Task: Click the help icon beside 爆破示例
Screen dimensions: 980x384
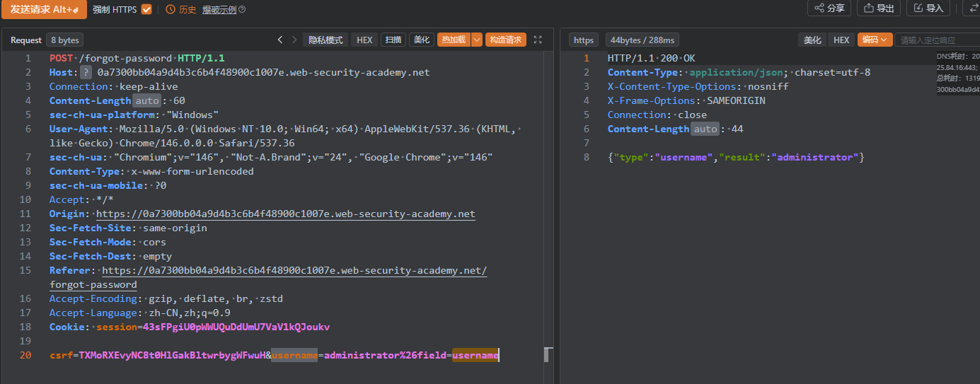Action: coord(242,9)
